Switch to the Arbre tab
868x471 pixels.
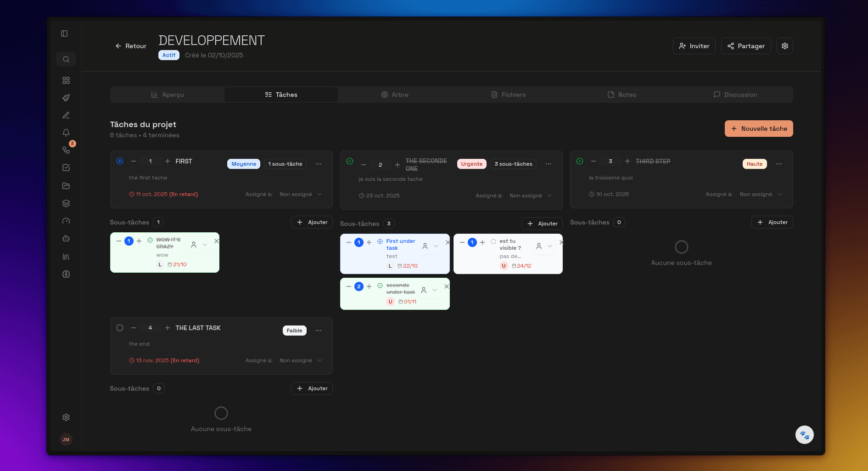point(395,95)
